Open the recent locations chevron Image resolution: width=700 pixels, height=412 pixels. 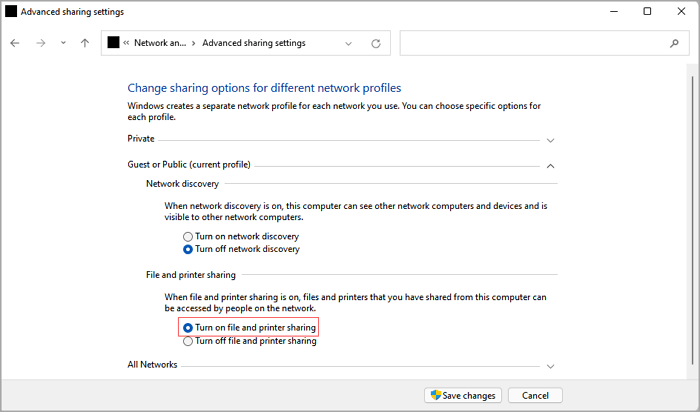(64, 44)
